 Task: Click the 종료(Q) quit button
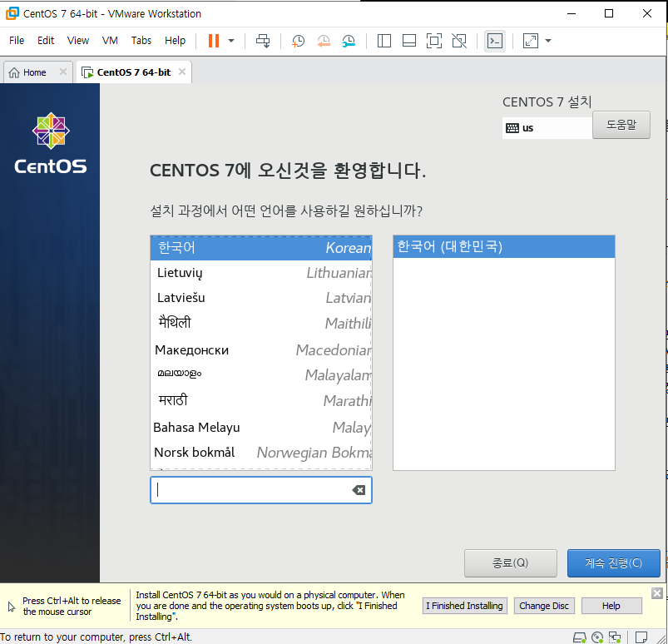[511, 563]
